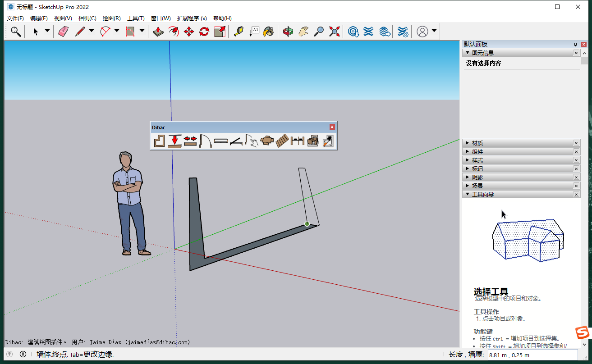Open the 工具(T) menu
The image size is (592, 364).
(x=136, y=18)
